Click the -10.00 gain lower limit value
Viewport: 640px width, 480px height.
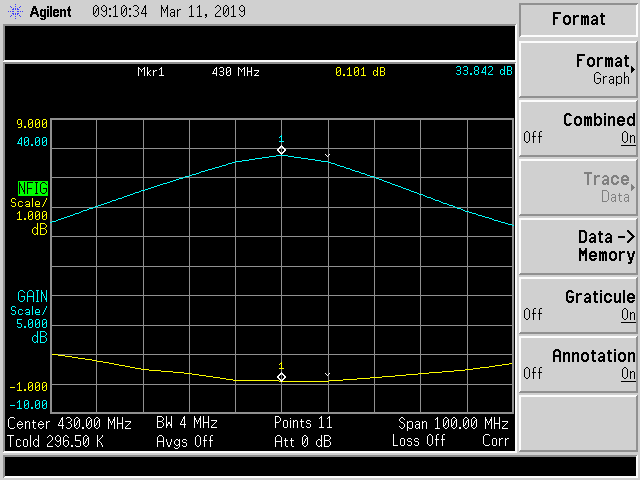(x=29, y=405)
